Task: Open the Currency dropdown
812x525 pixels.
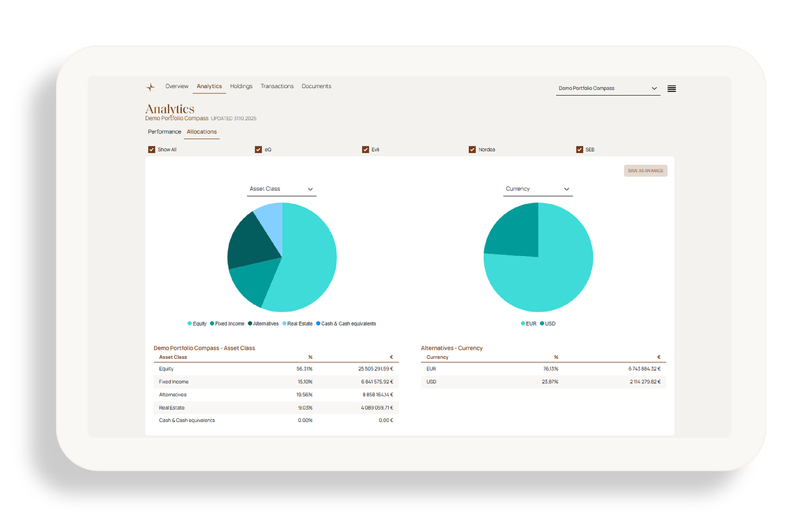Action: tap(538, 189)
